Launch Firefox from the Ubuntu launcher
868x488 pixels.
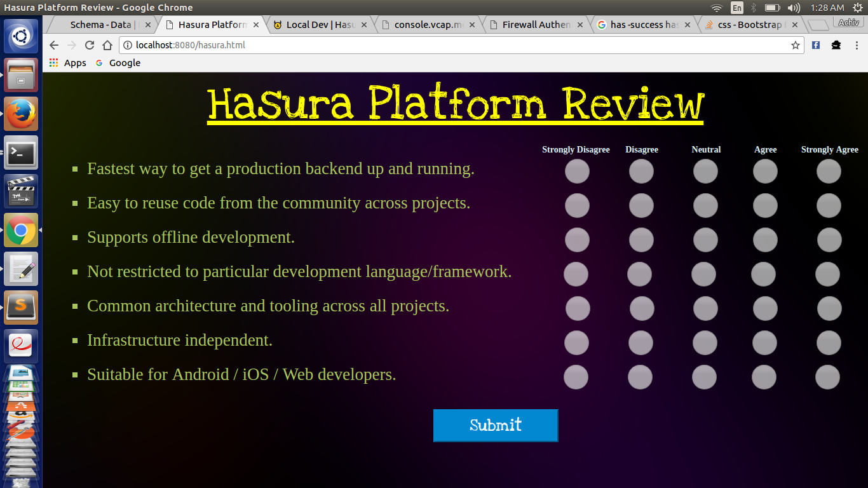(21, 114)
